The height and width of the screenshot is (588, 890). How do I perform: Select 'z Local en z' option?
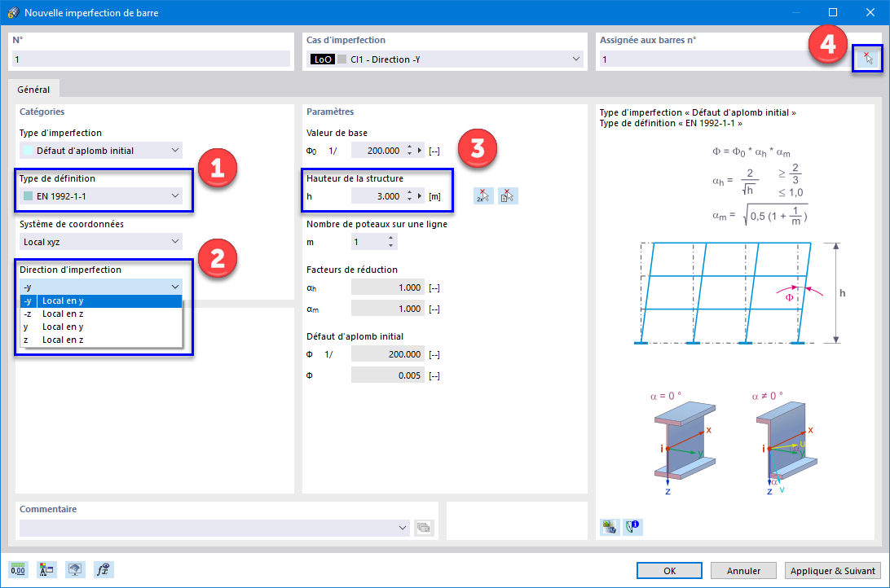tap(101, 340)
